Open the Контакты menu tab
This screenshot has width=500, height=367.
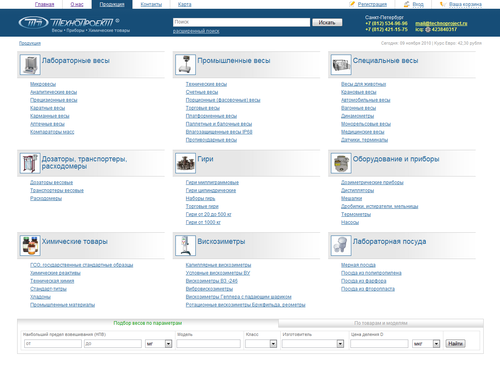coord(151,4)
